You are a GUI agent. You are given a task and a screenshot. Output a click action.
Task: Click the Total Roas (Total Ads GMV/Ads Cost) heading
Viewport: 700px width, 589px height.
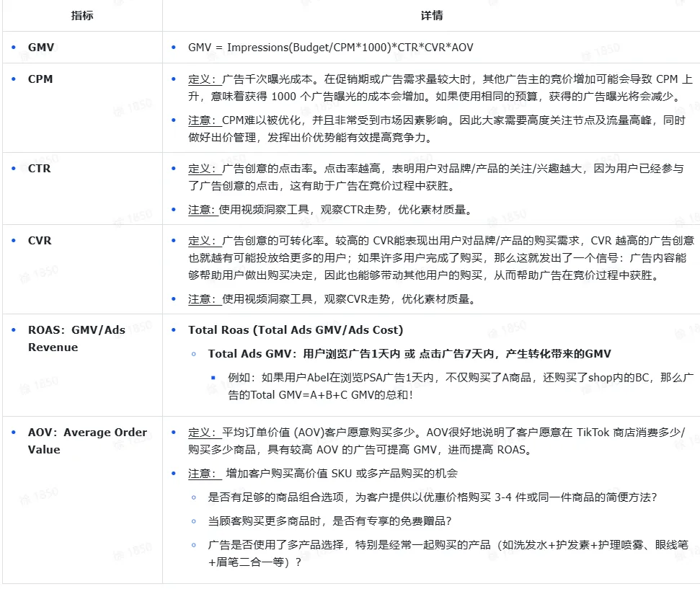tap(296, 330)
